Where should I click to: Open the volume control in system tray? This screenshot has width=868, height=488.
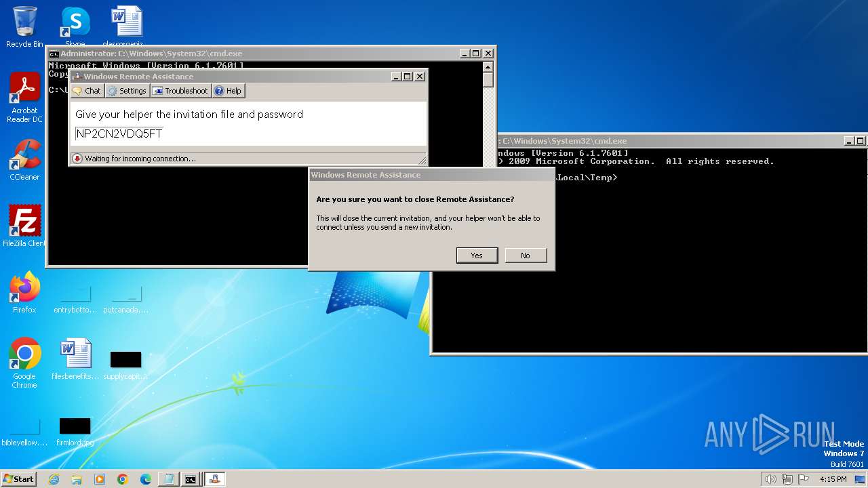coord(770,479)
